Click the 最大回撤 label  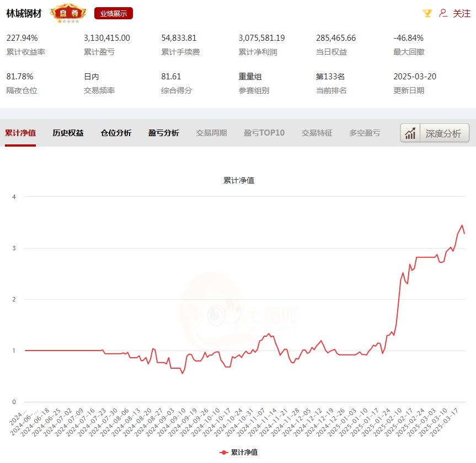(x=409, y=52)
